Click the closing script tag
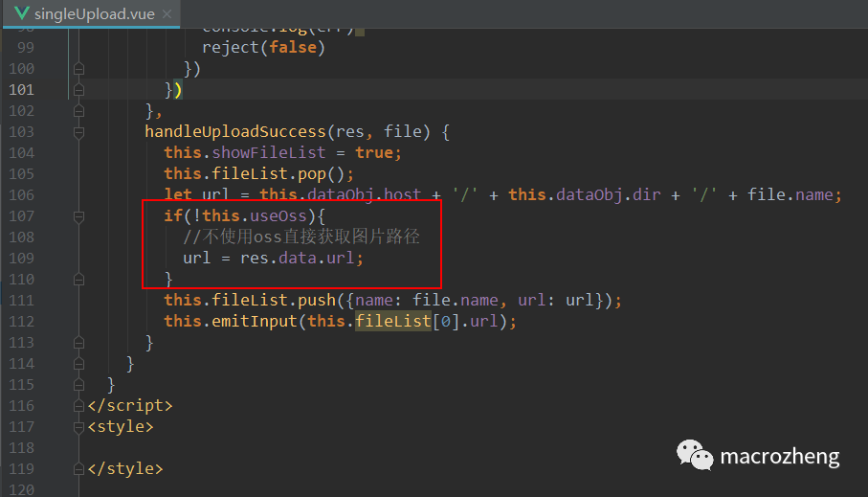Viewport: 868px width, 497px height. click(130, 406)
